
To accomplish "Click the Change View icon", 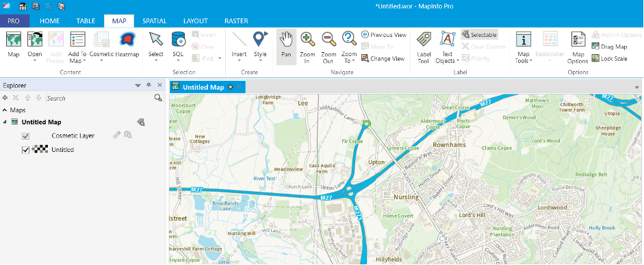I will (365, 58).
